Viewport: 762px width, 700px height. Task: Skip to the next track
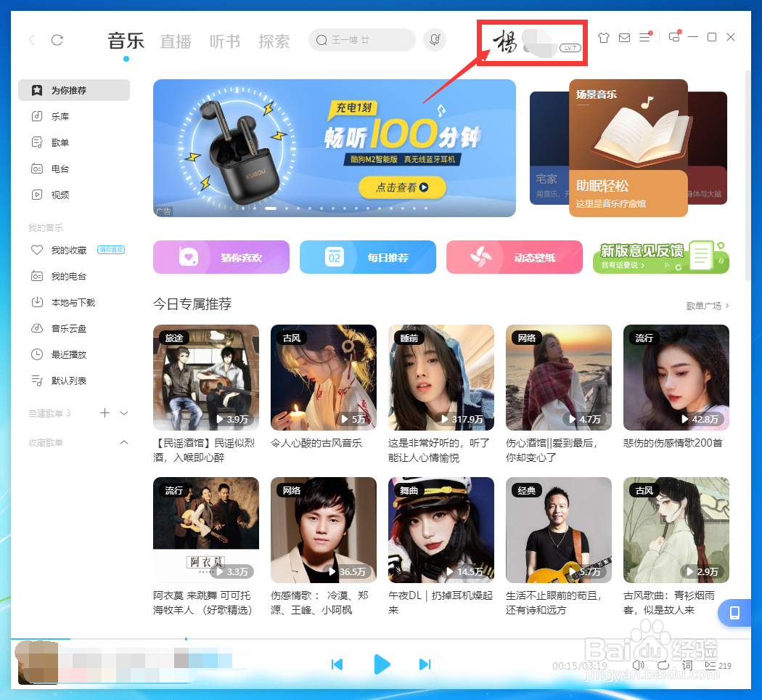(x=425, y=664)
